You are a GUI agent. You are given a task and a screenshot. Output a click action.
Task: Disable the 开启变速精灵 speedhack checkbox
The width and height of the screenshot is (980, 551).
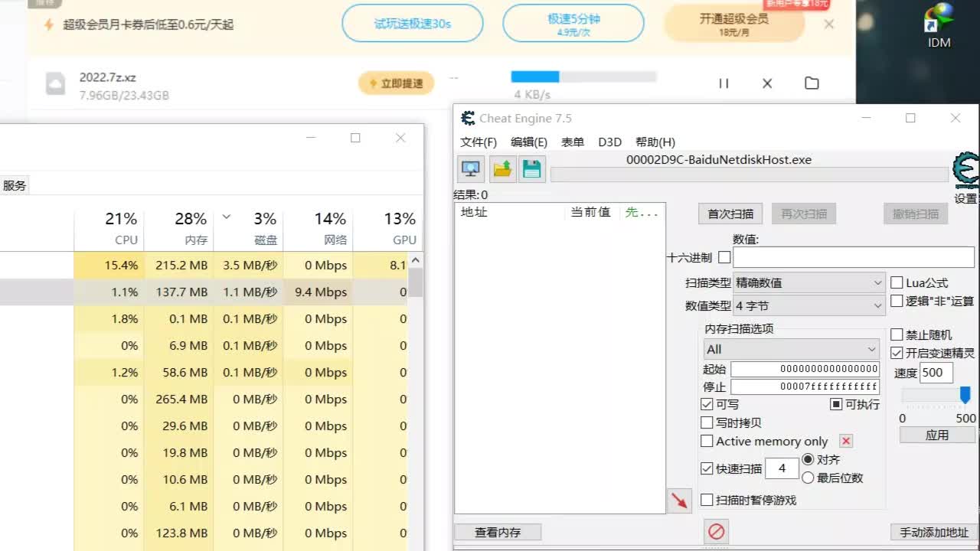(897, 354)
